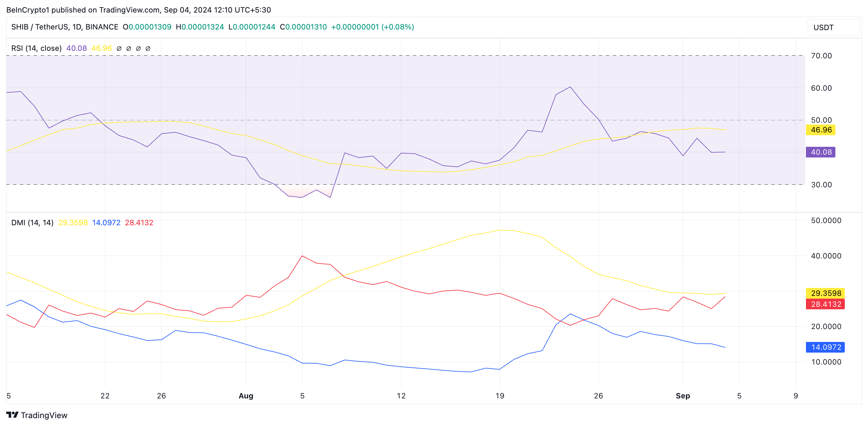This screenshot has height=426, width=868.
Task: Click the TradingView logo icon
Action: click(x=12, y=414)
